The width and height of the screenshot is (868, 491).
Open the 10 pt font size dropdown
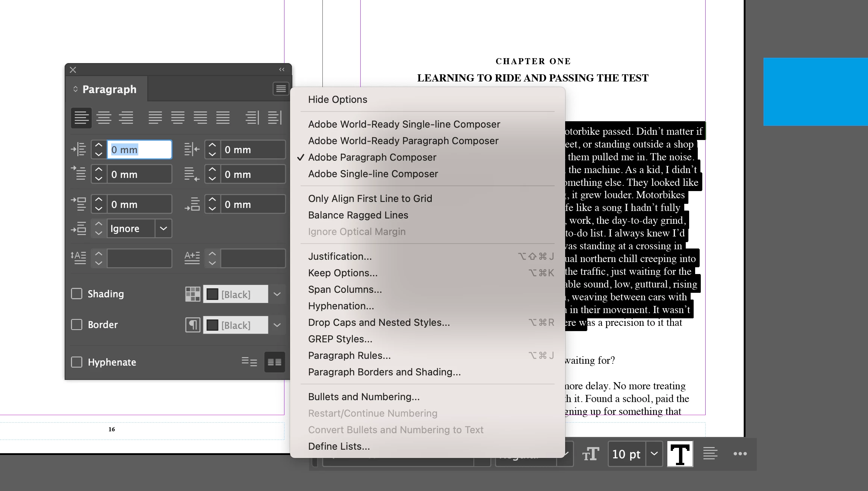tap(654, 454)
